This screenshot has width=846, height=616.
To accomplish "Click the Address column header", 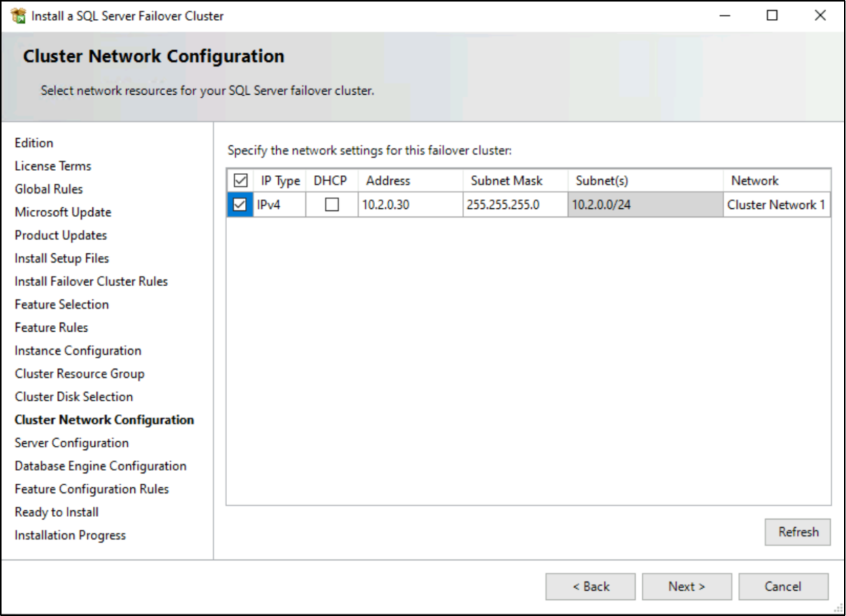I will (411, 181).
